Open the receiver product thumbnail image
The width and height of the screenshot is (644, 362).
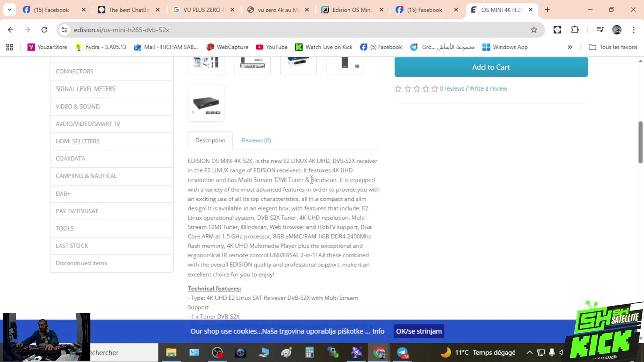pos(206,103)
